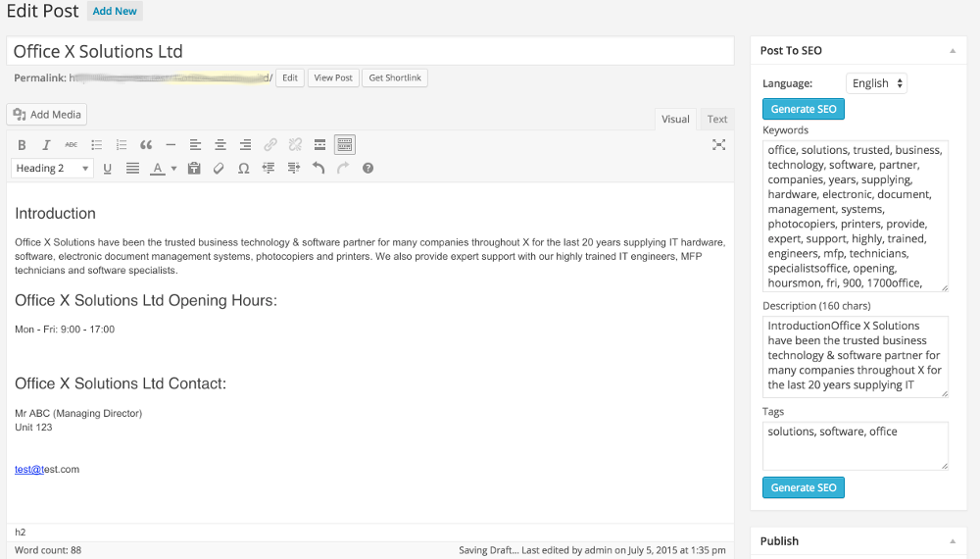Enter distraction-free fullscreen mode

coord(718,145)
